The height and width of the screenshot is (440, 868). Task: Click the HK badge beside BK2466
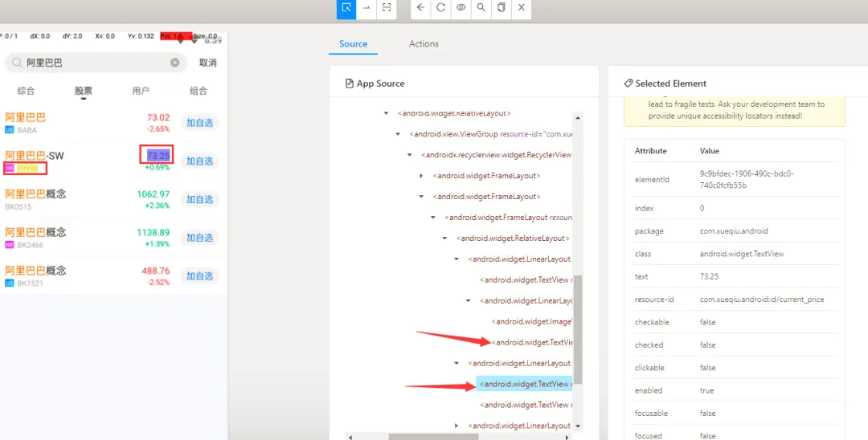[10, 245]
